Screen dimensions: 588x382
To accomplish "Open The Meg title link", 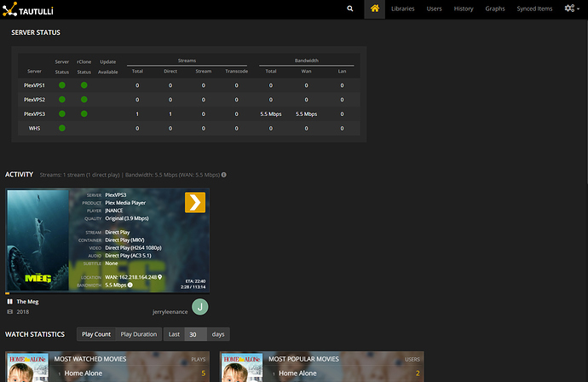I will [x=27, y=302].
